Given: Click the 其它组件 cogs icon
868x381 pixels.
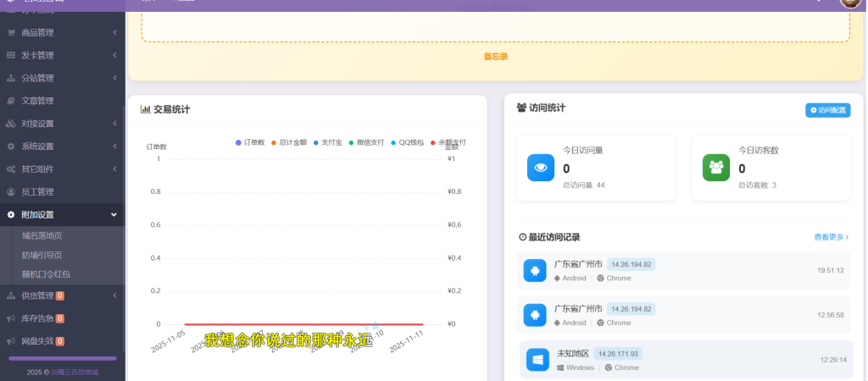Looking at the screenshot, I should [x=10, y=169].
